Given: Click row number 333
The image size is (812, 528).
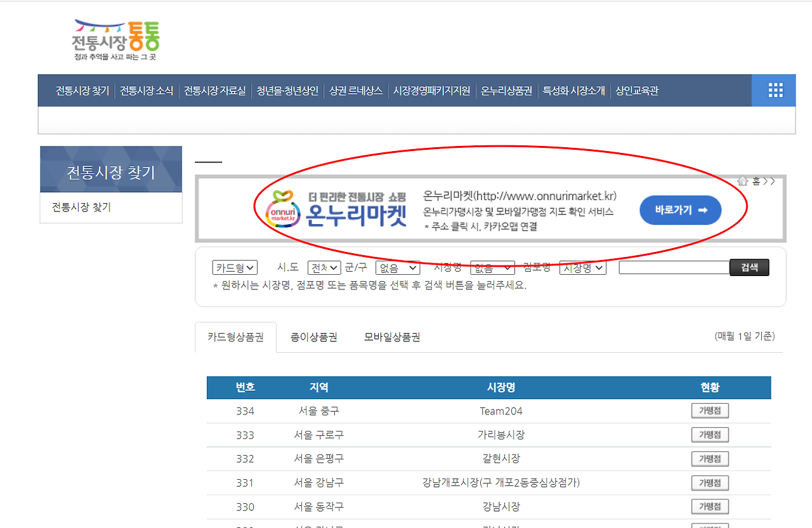Looking at the screenshot, I should (x=245, y=435).
